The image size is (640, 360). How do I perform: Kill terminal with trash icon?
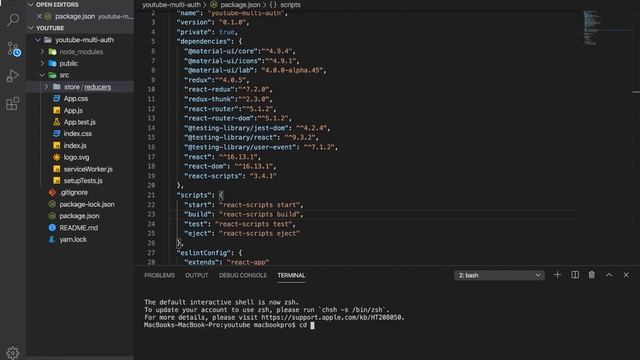pyautogui.click(x=591, y=275)
